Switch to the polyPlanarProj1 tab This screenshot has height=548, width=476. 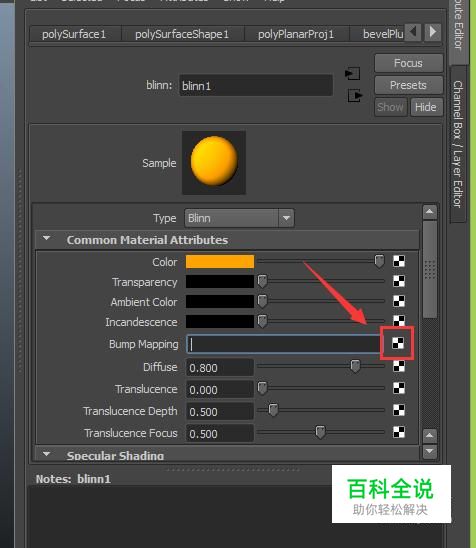[x=296, y=34]
